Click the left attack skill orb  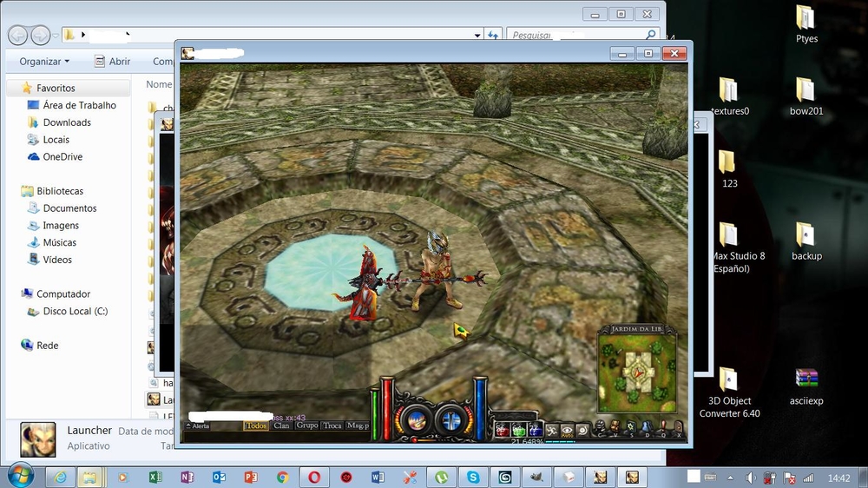click(x=417, y=420)
